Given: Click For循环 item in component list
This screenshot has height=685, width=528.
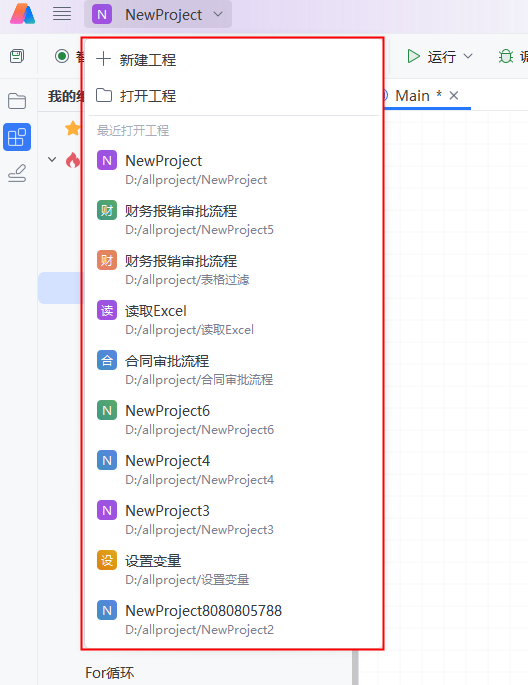Looking at the screenshot, I should coord(110,673).
